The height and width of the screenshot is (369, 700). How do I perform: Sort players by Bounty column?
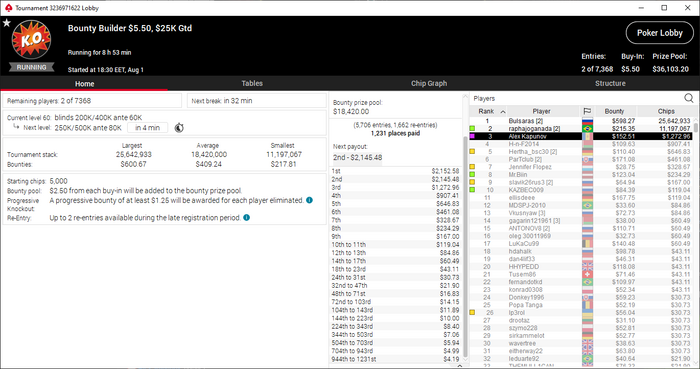click(x=614, y=111)
